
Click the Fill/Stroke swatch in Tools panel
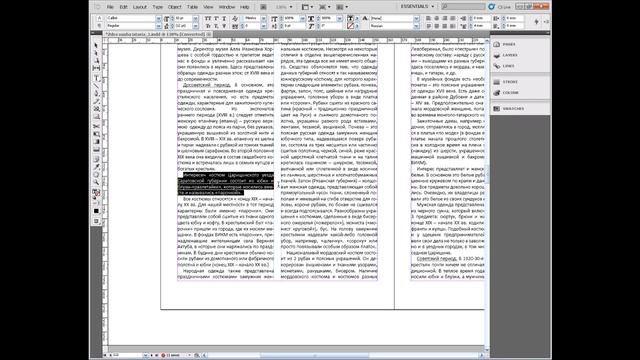point(96,193)
